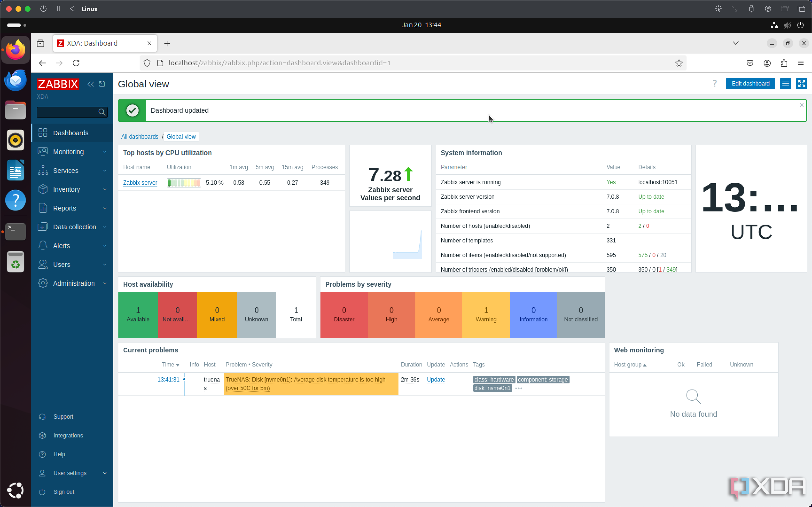The height and width of the screenshot is (507, 812).
Task: Collapse the Zabbix sidebar with double-arrow icon
Action: pos(90,84)
